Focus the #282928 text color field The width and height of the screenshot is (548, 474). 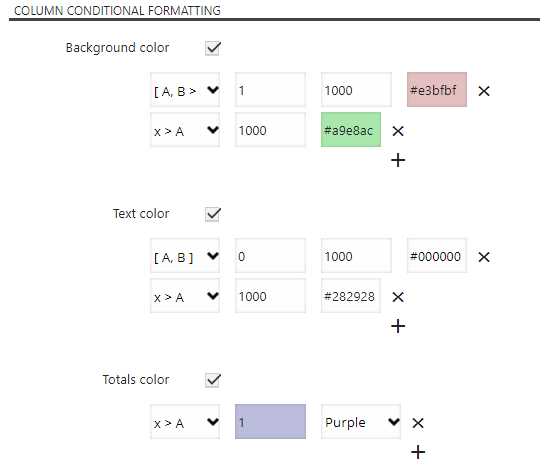(x=351, y=295)
